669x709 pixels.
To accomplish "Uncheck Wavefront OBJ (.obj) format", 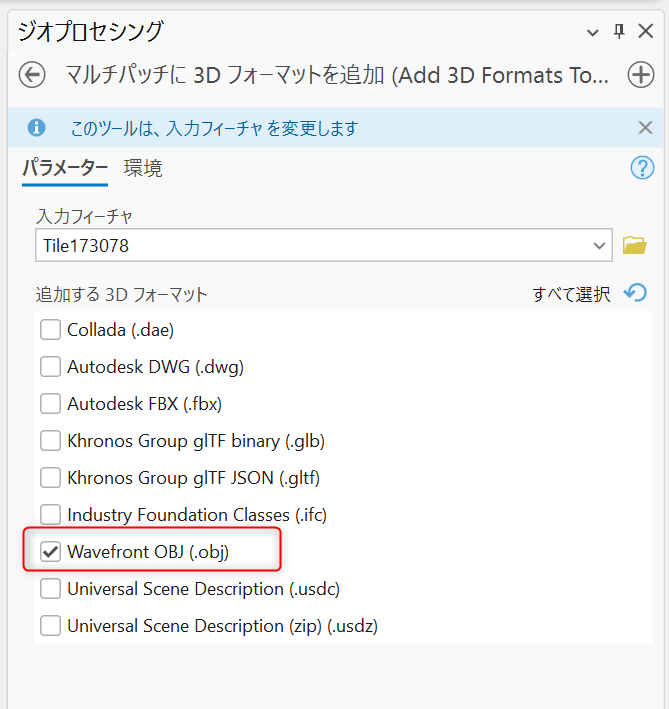I will pos(50,551).
